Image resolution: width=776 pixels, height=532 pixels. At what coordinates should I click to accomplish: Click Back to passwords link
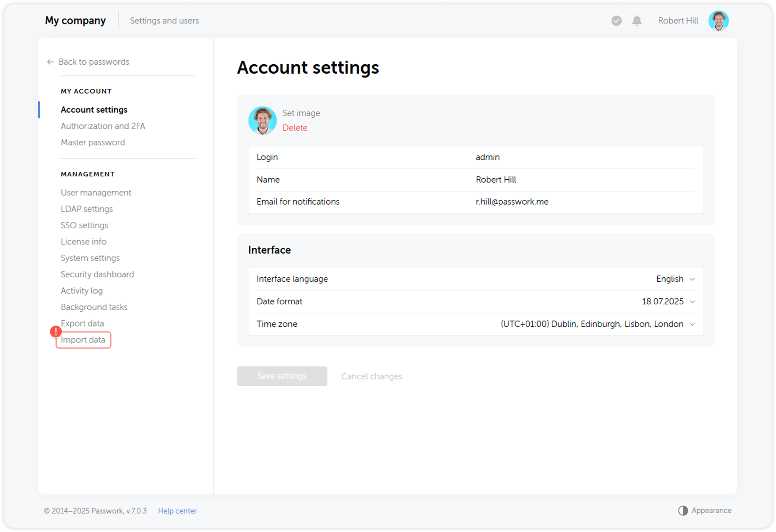tap(94, 62)
